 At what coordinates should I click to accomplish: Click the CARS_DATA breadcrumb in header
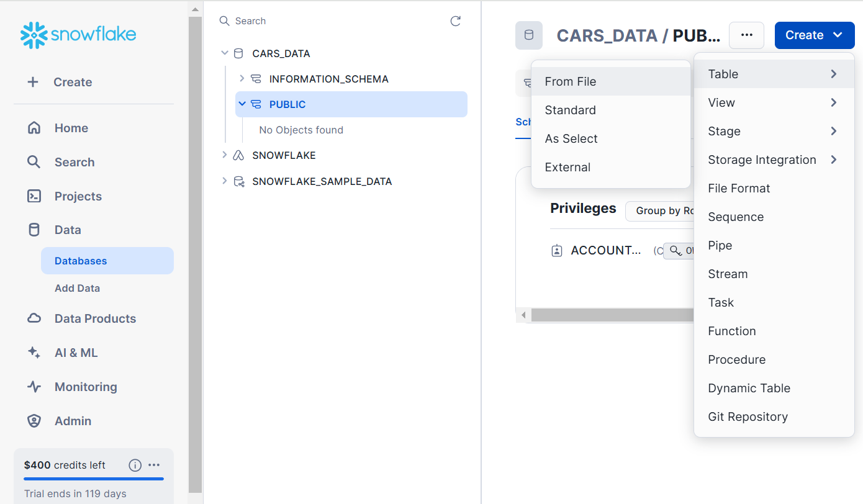point(607,35)
